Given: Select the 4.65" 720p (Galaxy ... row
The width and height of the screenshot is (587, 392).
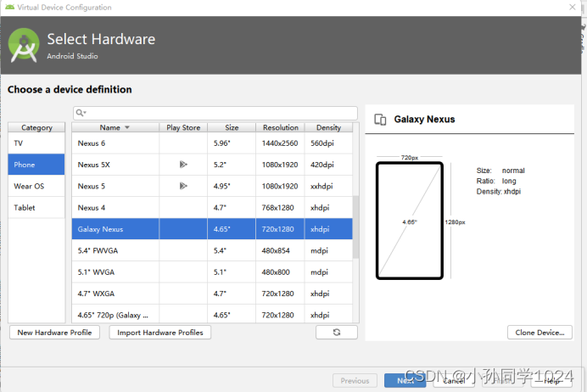Looking at the screenshot, I should coord(212,315).
